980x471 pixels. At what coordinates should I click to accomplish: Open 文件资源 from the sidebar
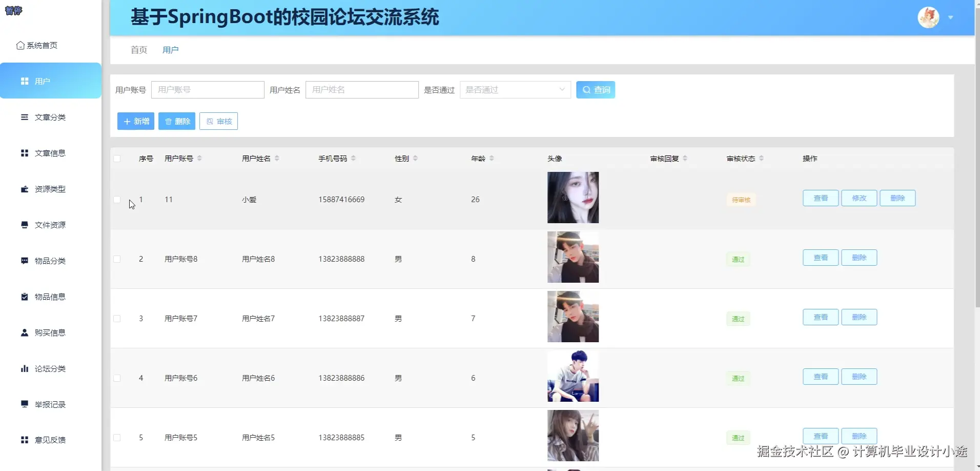[x=50, y=225]
